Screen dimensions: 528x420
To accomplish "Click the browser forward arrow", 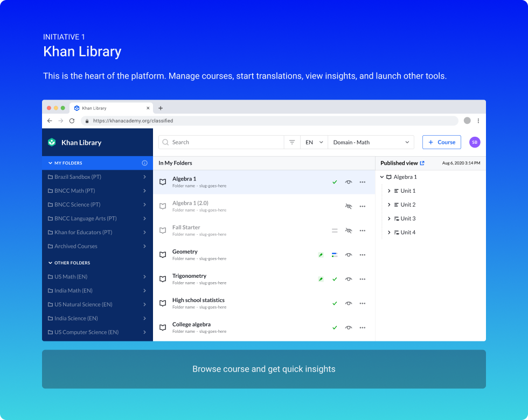I will (60, 121).
